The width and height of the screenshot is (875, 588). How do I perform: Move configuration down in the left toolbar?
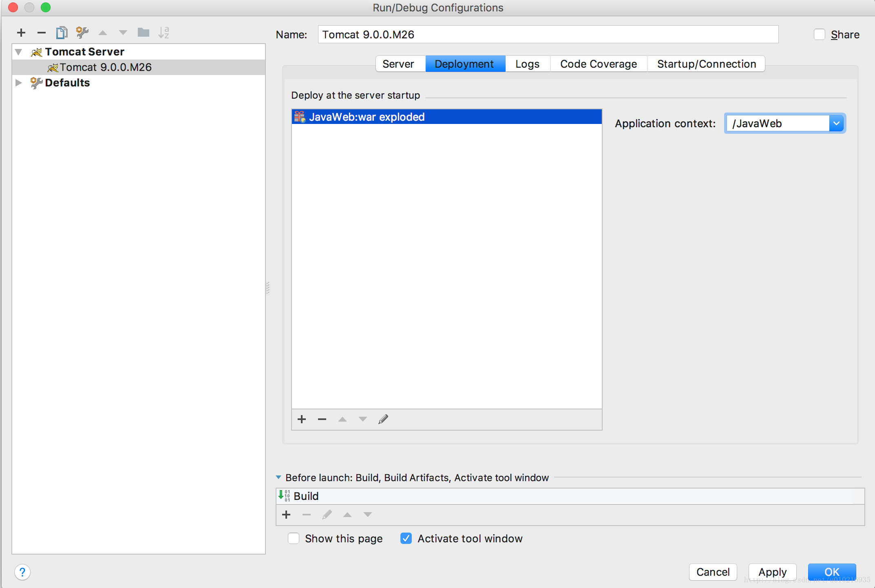tap(123, 33)
